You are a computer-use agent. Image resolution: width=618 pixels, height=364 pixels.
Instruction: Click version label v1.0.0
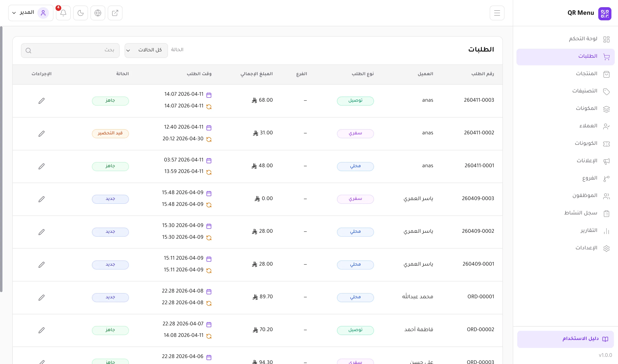(x=605, y=355)
